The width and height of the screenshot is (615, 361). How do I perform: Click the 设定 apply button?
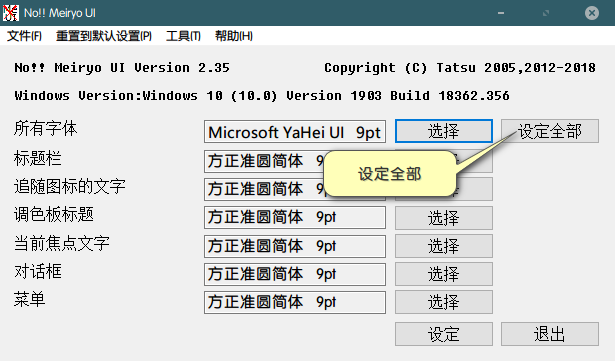[x=444, y=334]
